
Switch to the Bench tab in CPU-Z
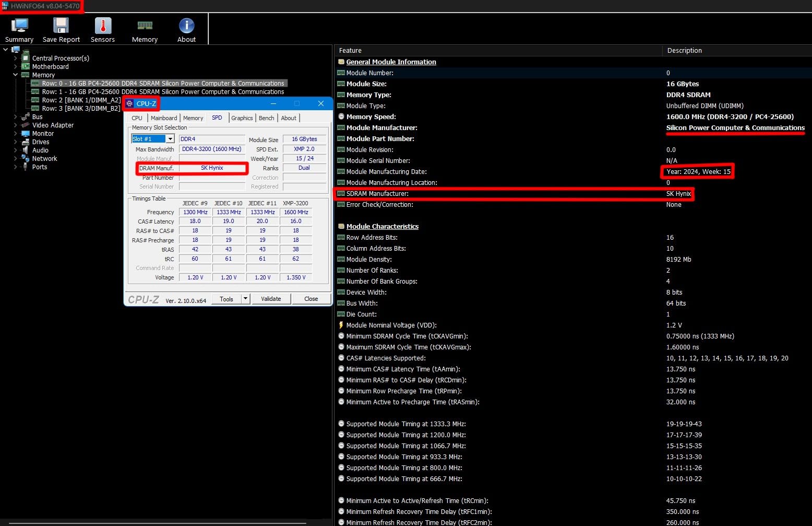[x=266, y=118]
